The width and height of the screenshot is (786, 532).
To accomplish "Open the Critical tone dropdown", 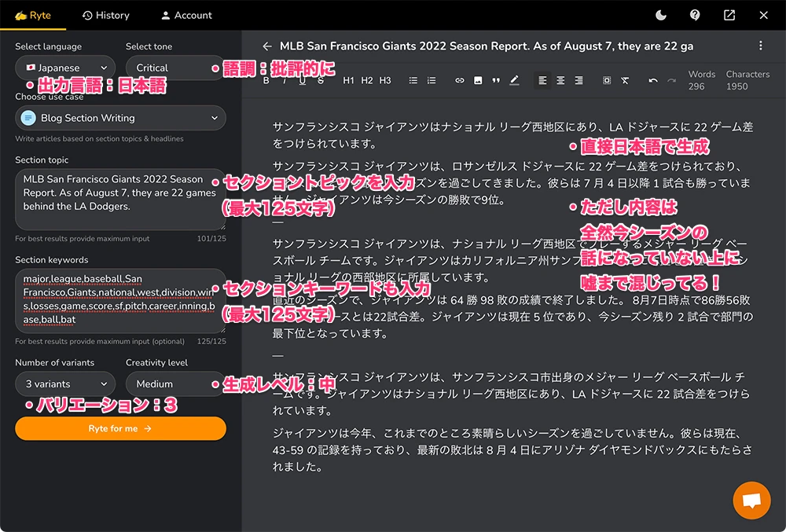I will pyautogui.click(x=174, y=68).
